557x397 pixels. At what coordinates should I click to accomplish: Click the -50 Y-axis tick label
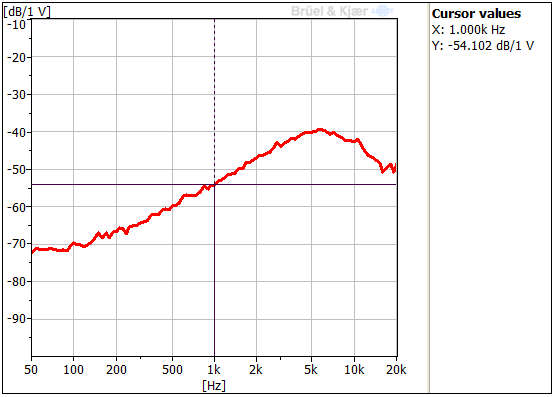[x=16, y=170]
